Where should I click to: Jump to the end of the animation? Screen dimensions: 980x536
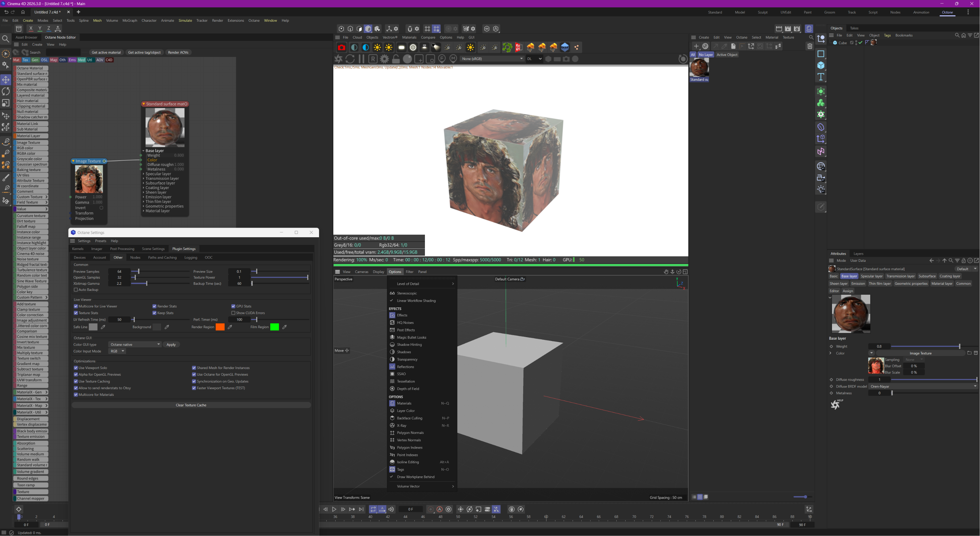(x=361, y=510)
